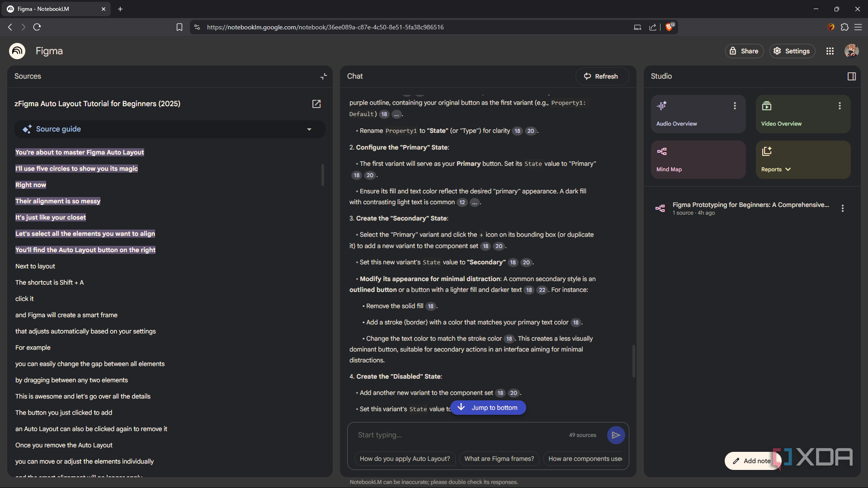
Task: Reload the browser page
Action: click(x=37, y=27)
